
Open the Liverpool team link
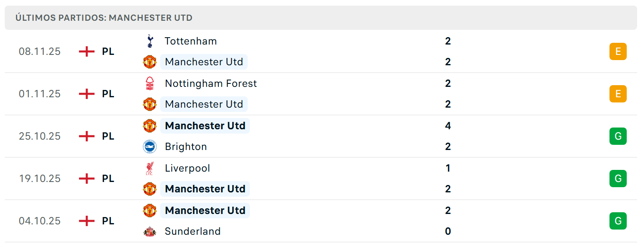tap(187, 168)
